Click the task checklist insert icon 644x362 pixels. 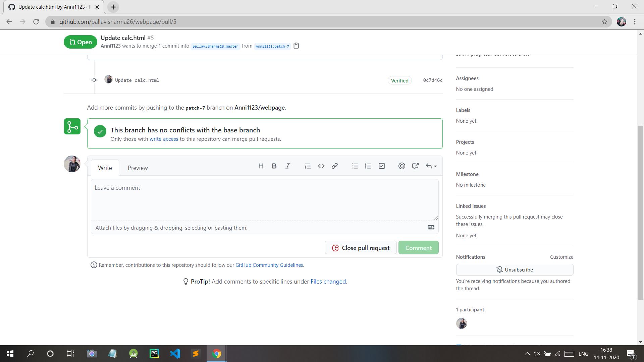[x=381, y=166]
